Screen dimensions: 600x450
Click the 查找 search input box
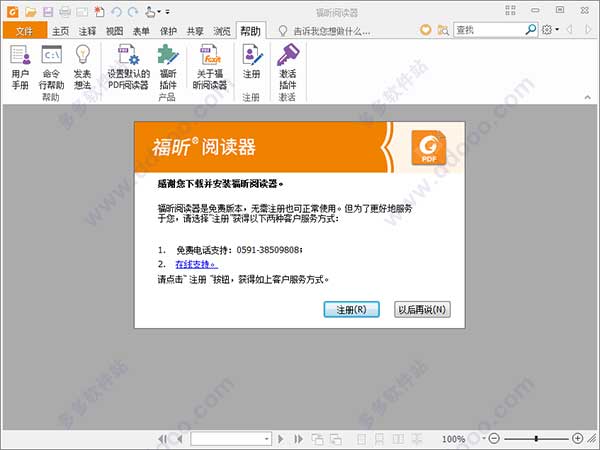coord(489,29)
